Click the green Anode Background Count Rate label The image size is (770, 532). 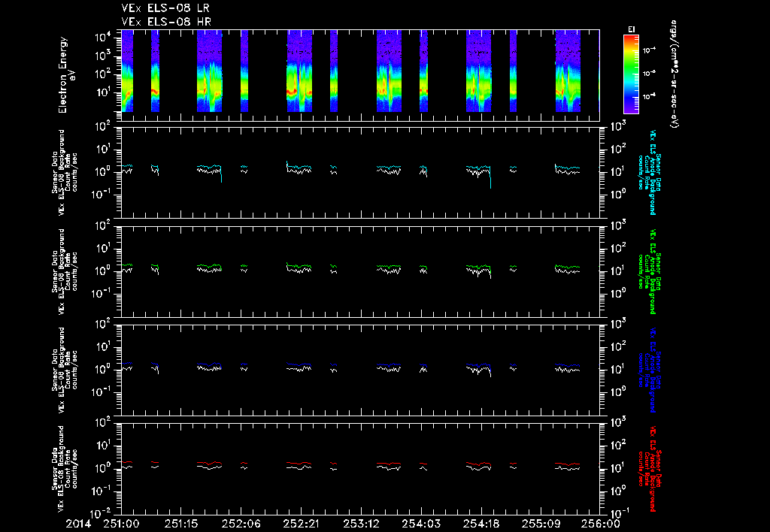(649, 271)
